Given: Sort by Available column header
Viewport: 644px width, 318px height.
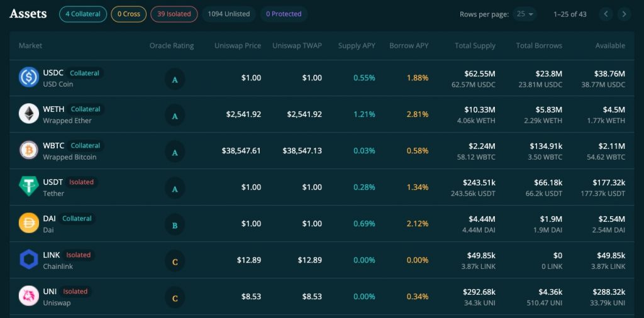Looking at the screenshot, I should [610, 45].
